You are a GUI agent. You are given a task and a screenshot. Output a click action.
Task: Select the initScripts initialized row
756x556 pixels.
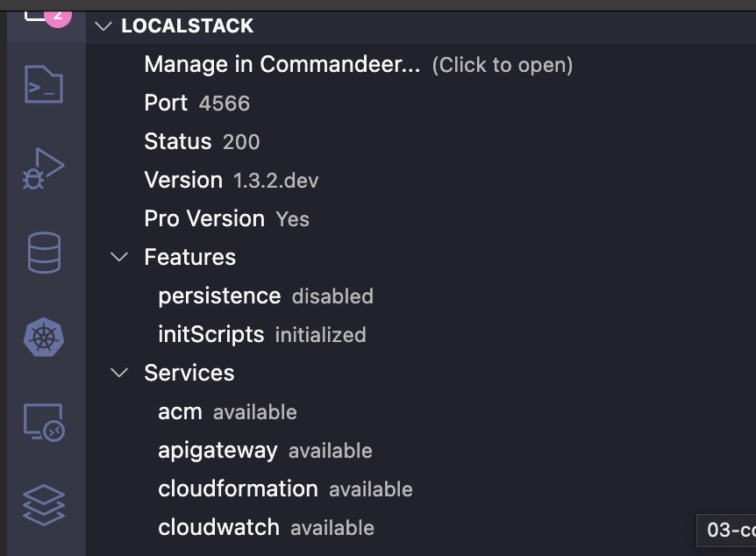[x=421, y=335]
